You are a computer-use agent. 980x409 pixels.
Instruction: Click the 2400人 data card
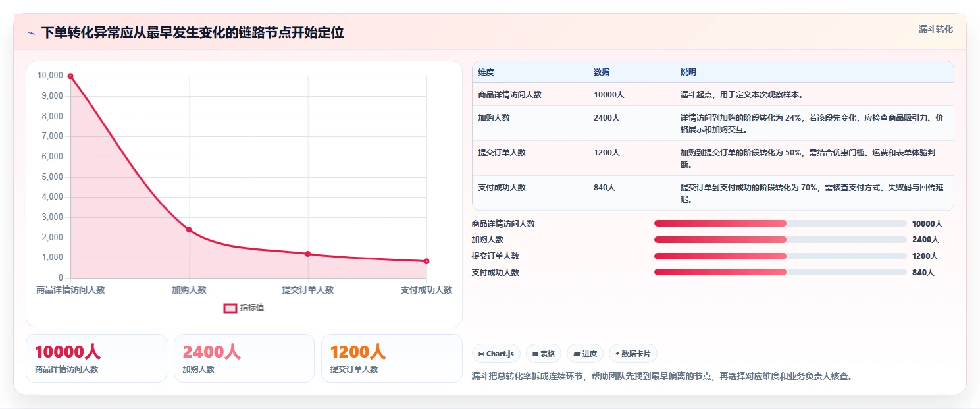click(x=244, y=358)
